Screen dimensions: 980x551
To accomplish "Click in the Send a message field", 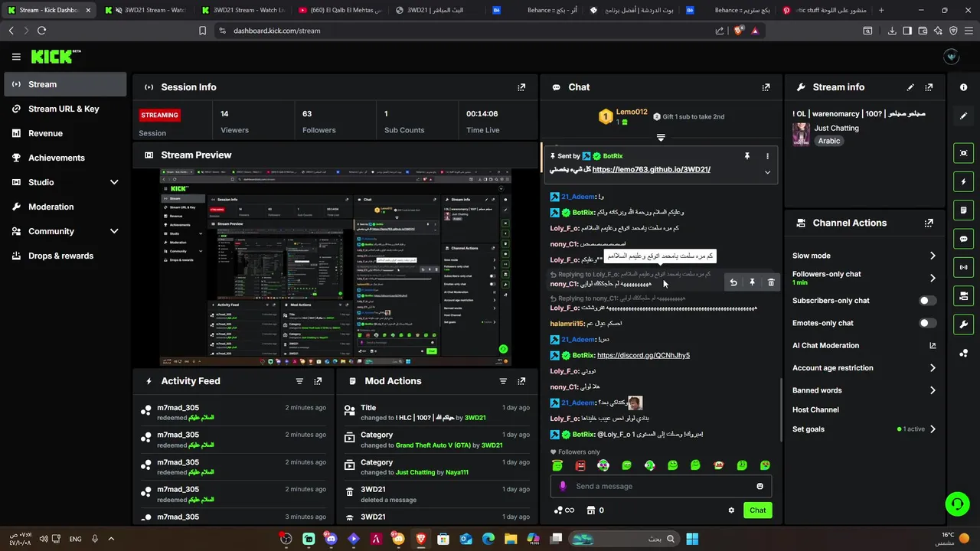I will pyautogui.click(x=661, y=486).
